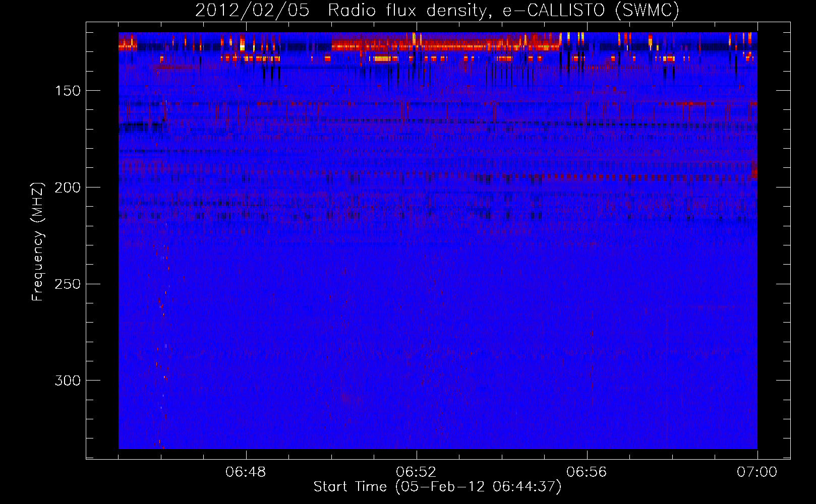
Task: Click the 07:00 time tick label
Action: 757,472
